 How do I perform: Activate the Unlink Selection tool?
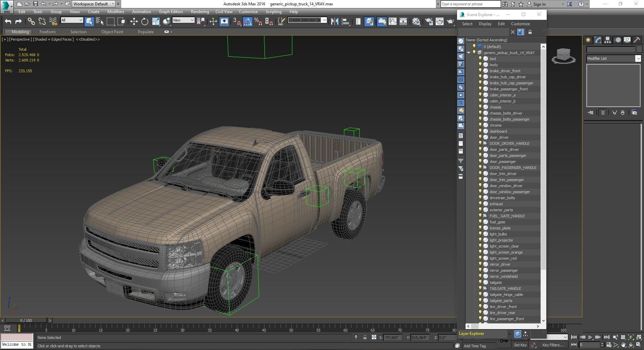42,21
